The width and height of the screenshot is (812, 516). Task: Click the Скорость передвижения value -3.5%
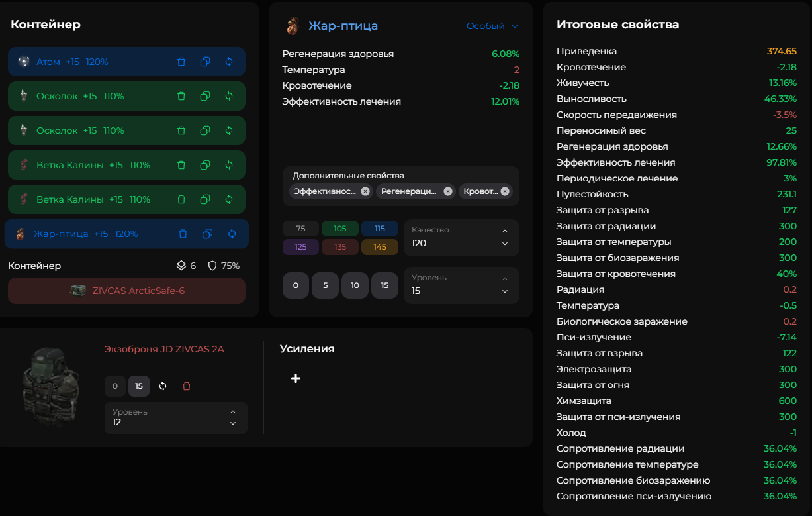(784, 115)
